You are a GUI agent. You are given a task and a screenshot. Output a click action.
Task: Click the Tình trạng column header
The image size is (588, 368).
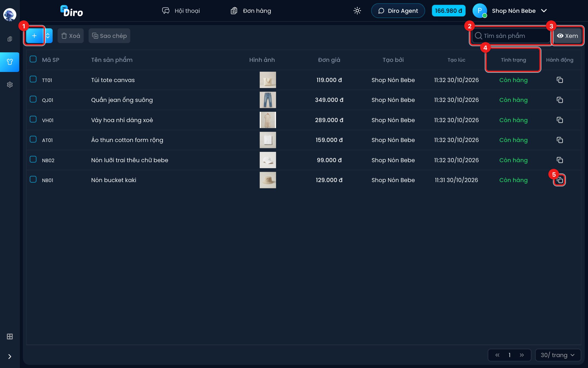coord(513,60)
